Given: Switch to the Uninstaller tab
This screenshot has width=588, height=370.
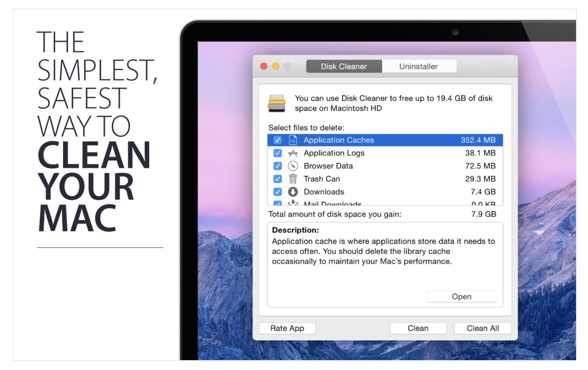Looking at the screenshot, I should click(x=418, y=67).
